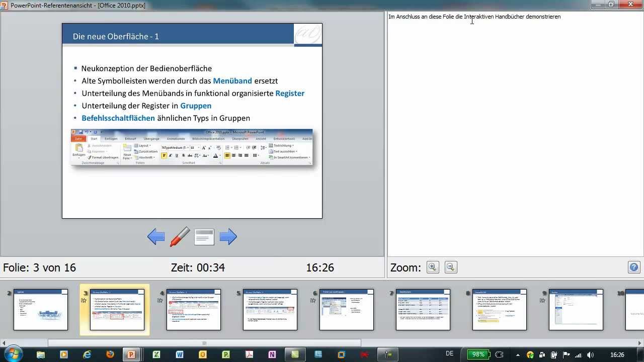
Task: Click the slide title 'Die neue Oberfläche - 1'
Action: coord(116,36)
